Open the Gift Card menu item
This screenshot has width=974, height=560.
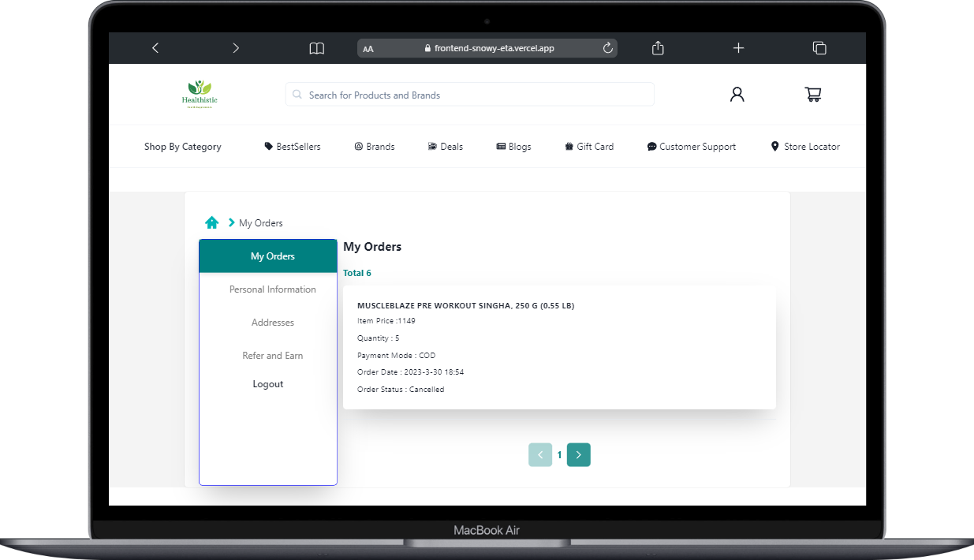(589, 147)
